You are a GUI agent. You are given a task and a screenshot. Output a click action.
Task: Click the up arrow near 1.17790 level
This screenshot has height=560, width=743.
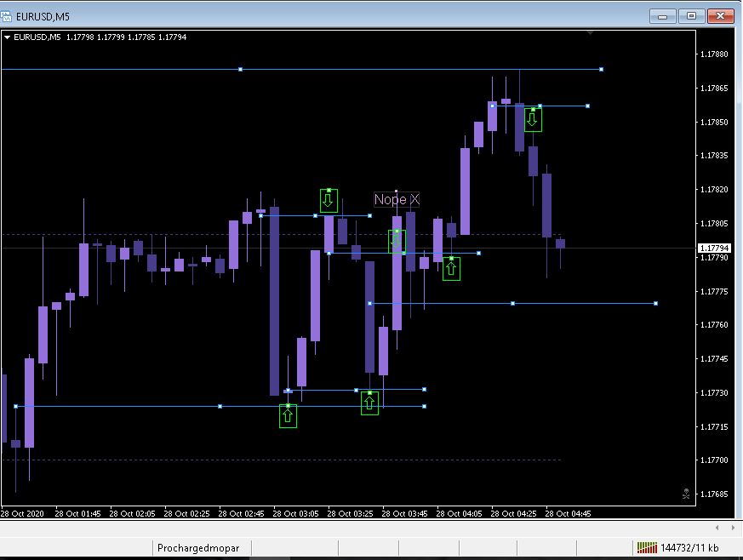[x=451, y=269]
